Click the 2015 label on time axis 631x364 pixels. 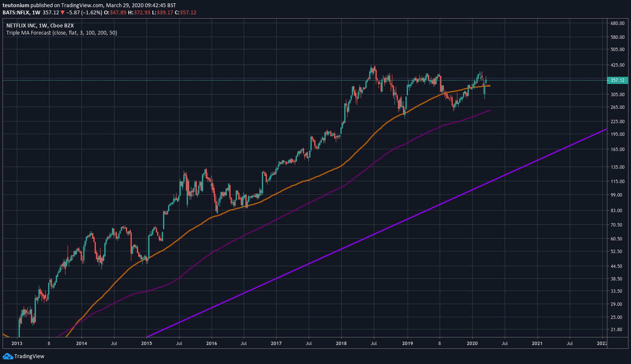click(x=147, y=343)
